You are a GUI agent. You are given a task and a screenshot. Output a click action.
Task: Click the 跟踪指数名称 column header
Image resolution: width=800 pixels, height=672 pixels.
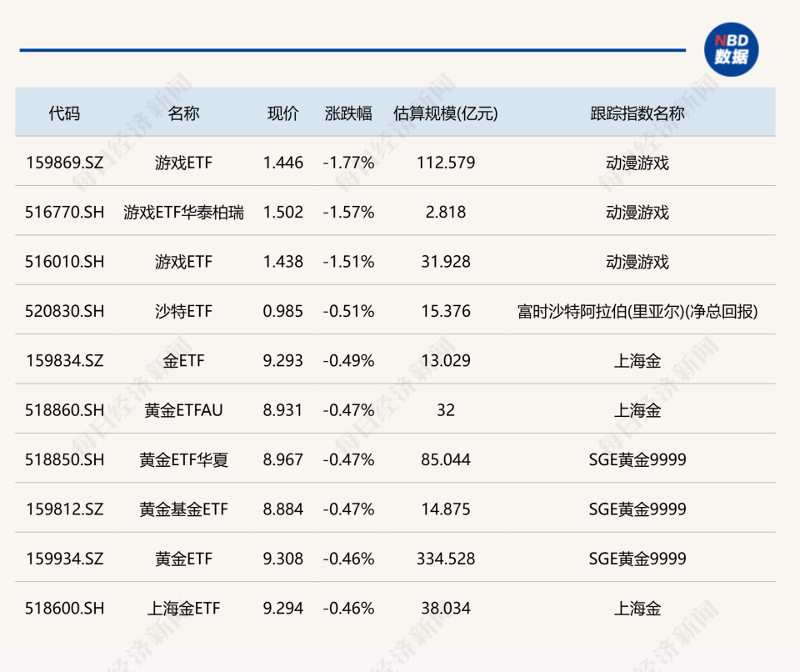(x=637, y=113)
